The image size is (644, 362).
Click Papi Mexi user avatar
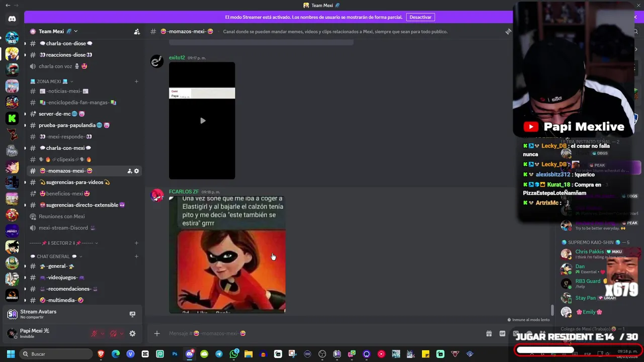coord(12,333)
